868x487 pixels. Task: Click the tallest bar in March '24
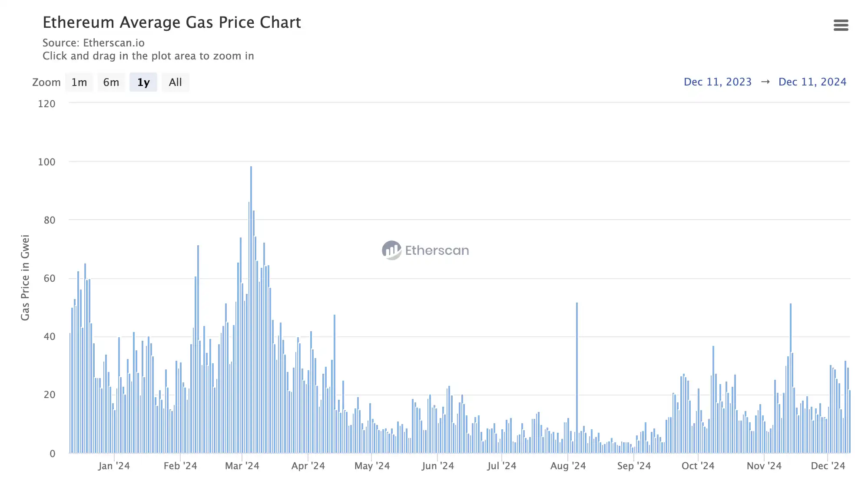point(251,304)
